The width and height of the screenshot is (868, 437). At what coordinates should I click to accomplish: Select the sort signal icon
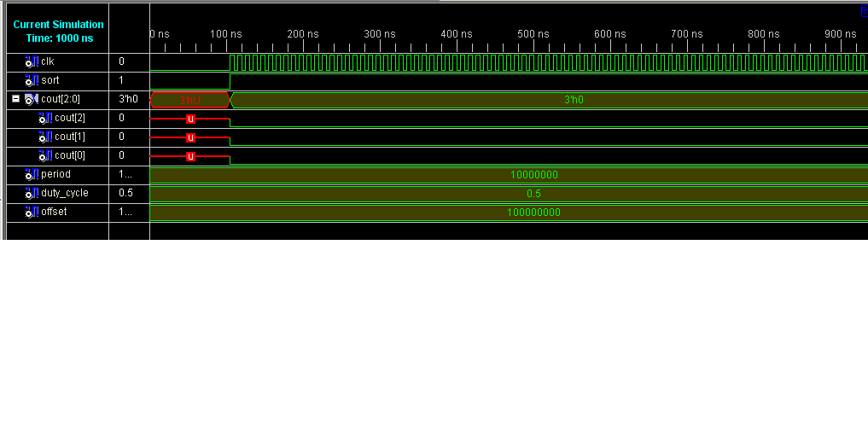[32, 80]
